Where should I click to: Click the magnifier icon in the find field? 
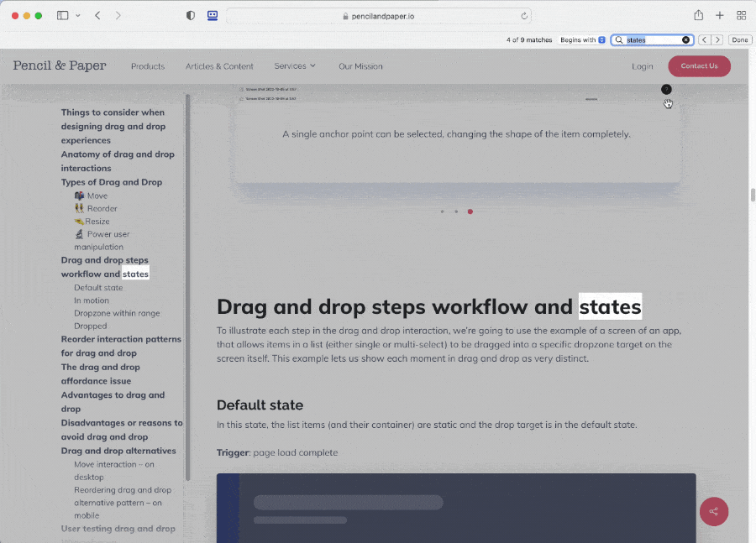point(617,39)
